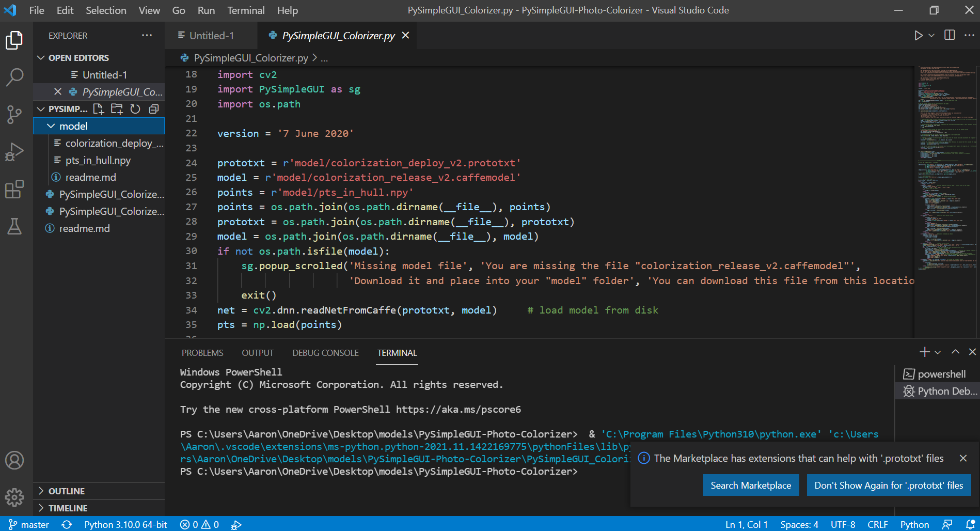Open the Source Control view
Viewport: 980px width, 531px height.
[15, 114]
